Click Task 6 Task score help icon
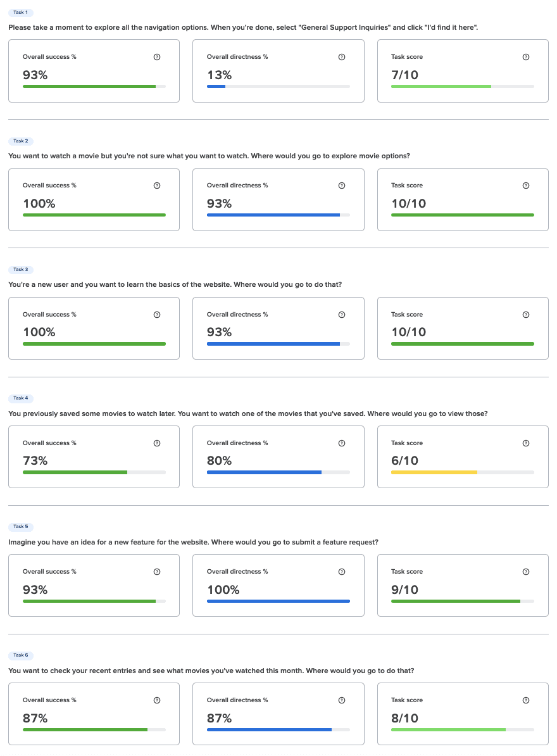557x756 pixels. click(526, 700)
